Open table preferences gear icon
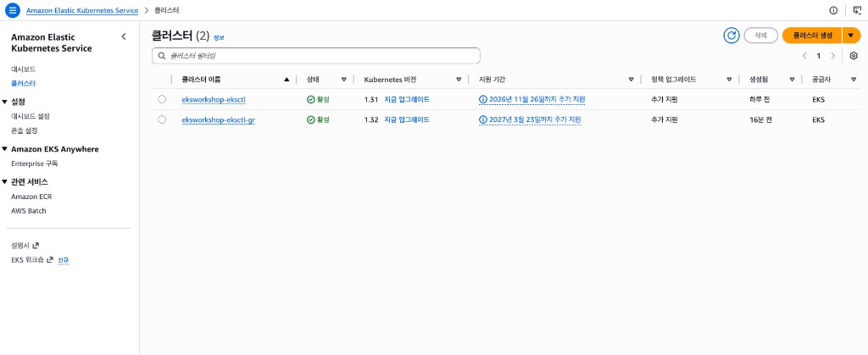Image resolution: width=868 pixels, height=355 pixels. pos(853,56)
